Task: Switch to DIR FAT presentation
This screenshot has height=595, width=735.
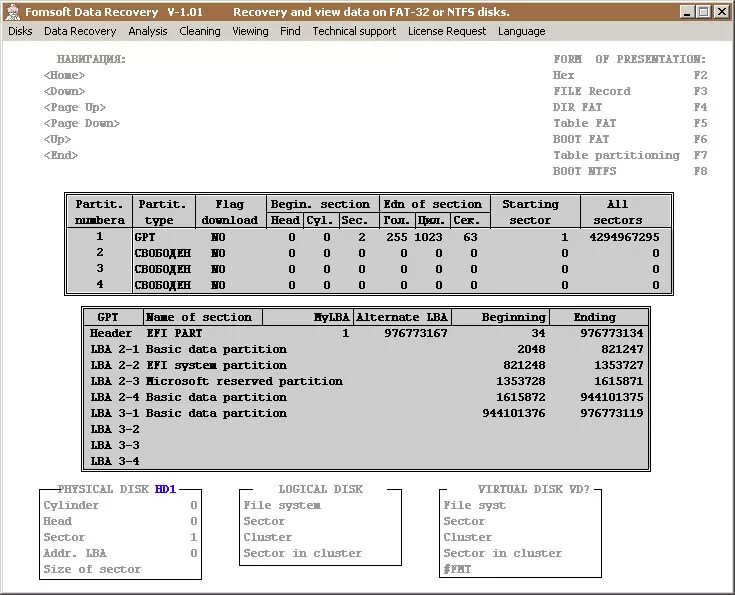Action: coord(630,107)
